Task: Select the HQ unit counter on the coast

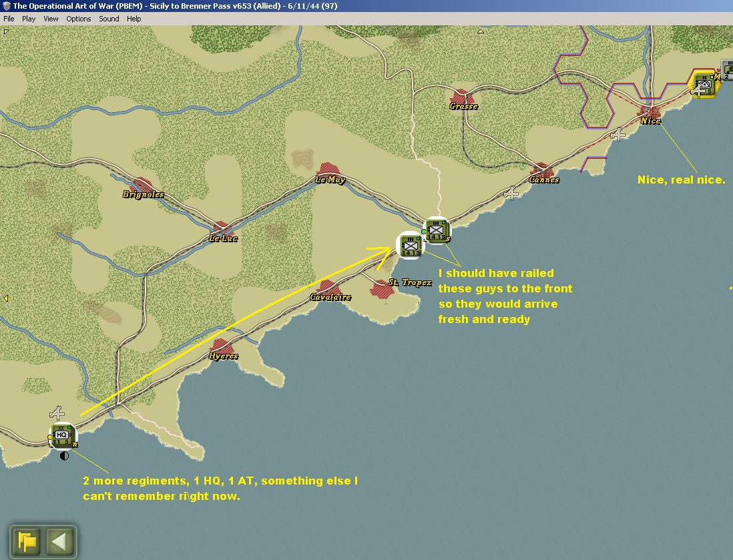Action: tap(61, 436)
